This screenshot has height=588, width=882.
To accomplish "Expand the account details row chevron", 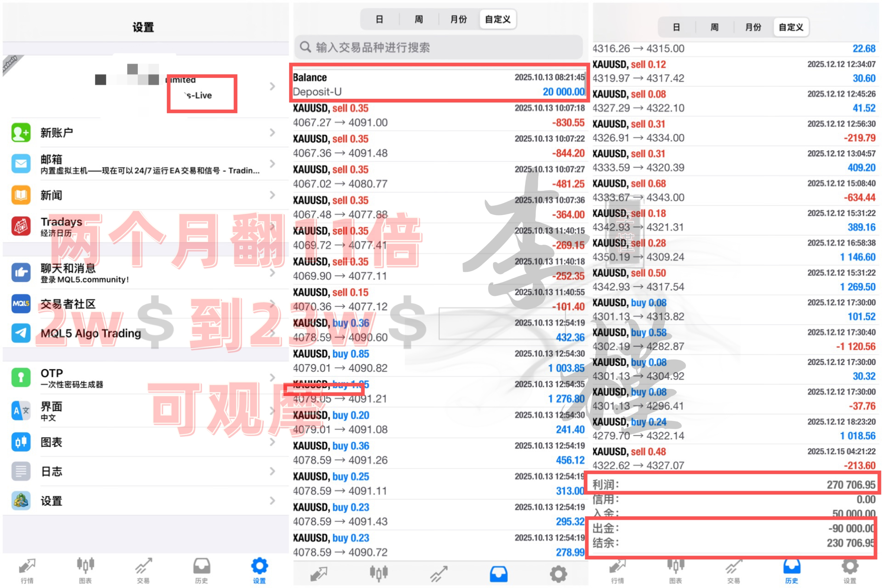I will [x=273, y=86].
